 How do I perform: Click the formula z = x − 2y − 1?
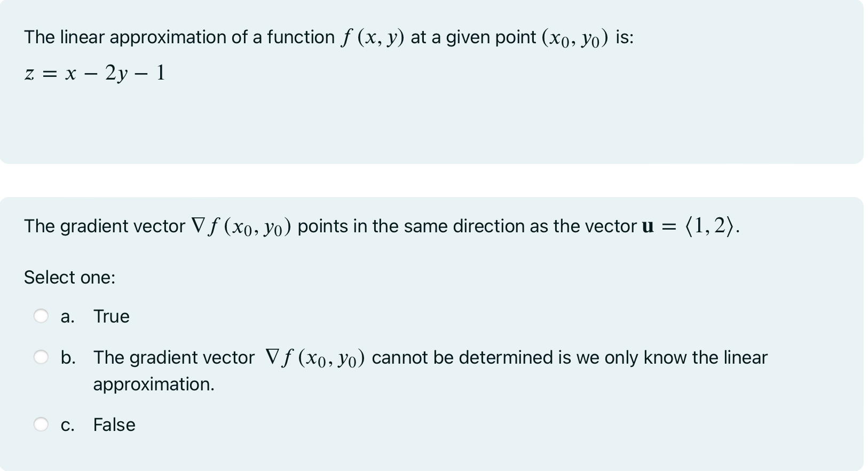pyautogui.click(x=94, y=73)
